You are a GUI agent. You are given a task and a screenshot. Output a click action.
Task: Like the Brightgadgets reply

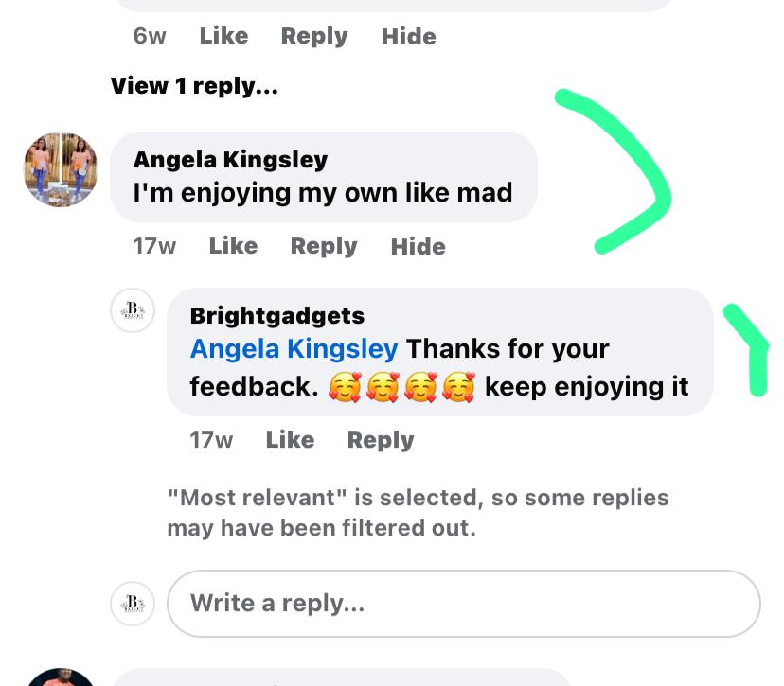click(290, 440)
